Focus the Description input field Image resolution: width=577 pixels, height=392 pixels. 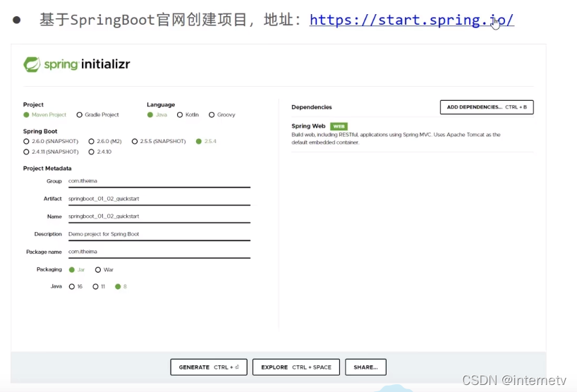pyautogui.click(x=159, y=234)
